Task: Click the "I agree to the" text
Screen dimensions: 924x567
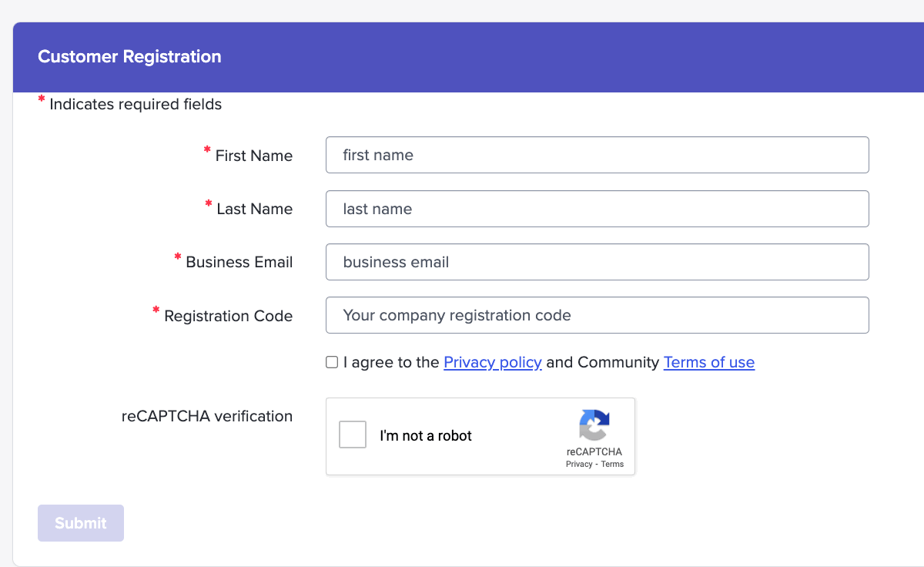Action: coord(391,362)
